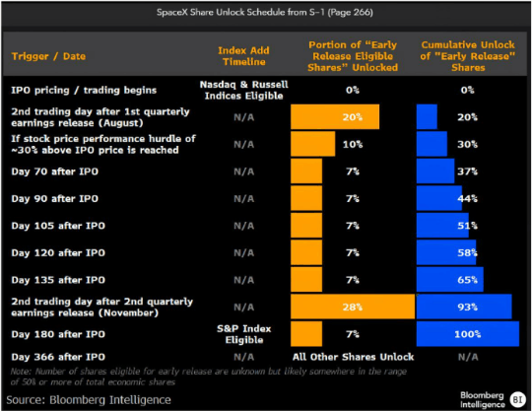Select the 'S&P Index Eligible' cell

point(244,334)
